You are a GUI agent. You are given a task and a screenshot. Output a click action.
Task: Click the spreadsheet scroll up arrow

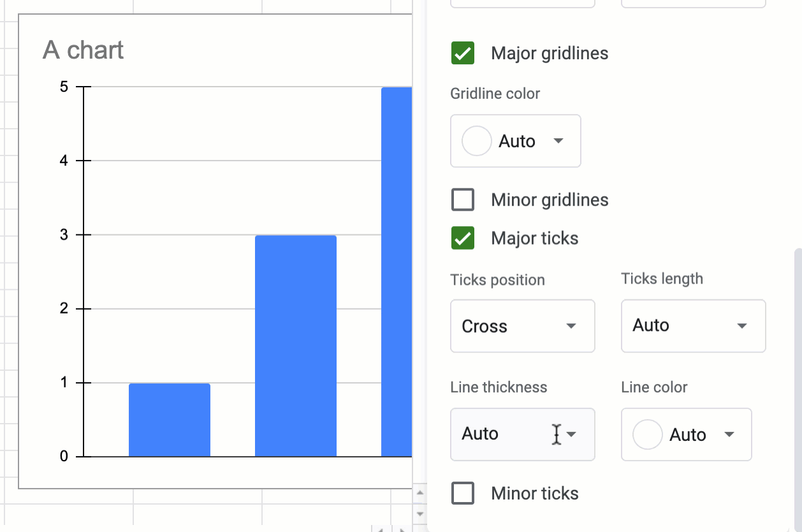point(419,492)
